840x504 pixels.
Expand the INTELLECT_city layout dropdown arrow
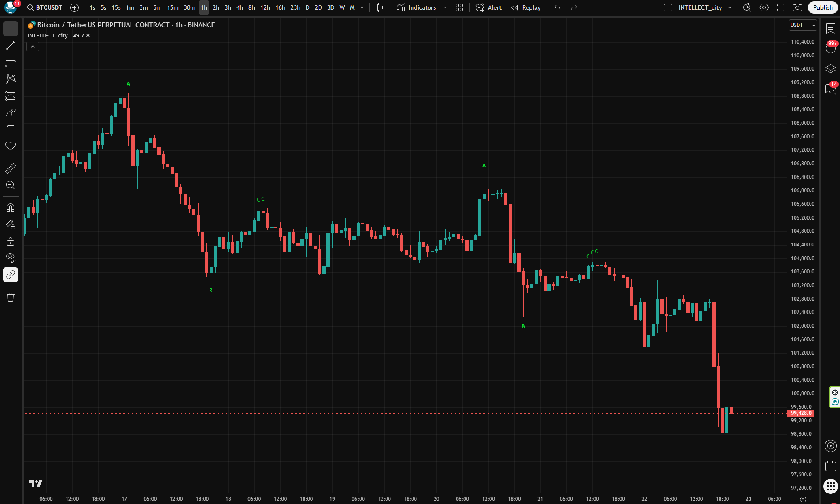point(730,7)
